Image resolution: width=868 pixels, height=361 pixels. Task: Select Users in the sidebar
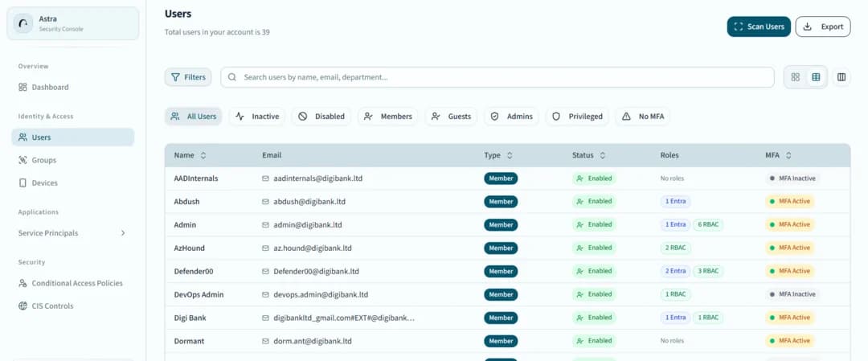tap(72, 137)
